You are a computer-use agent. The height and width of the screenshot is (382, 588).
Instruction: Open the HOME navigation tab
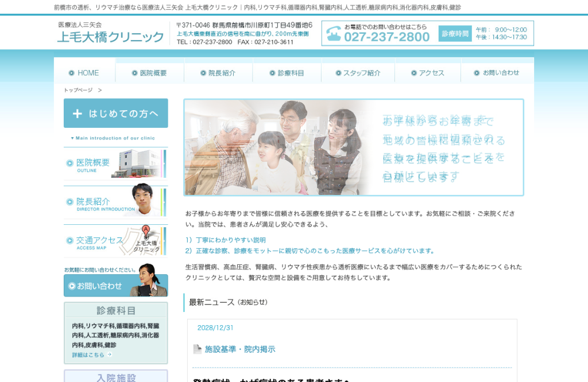[x=84, y=73]
